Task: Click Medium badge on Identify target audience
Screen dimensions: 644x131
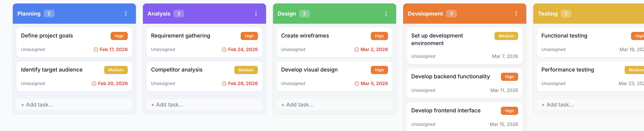Action: coord(116,70)
